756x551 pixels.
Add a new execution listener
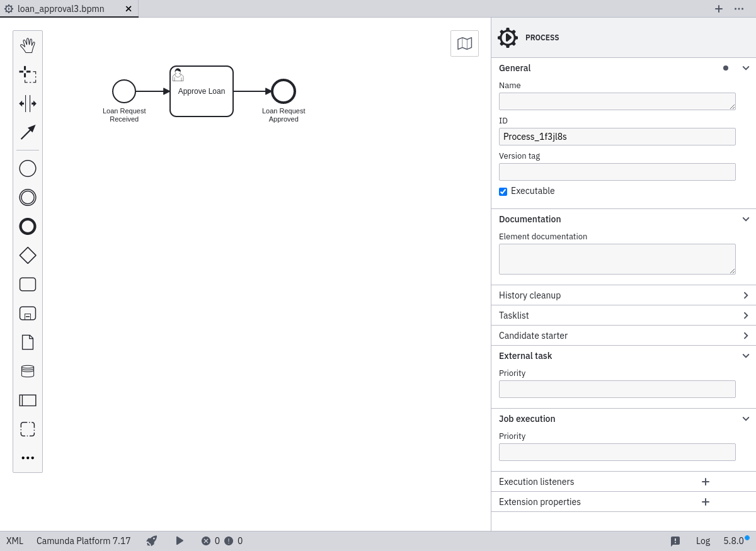pyautogui.click(x=706, y=482)
